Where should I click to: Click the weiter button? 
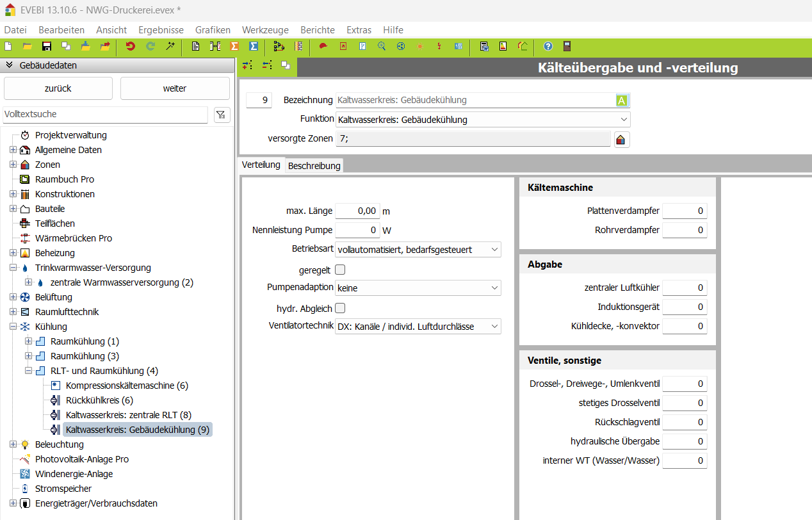pyautogui.click(x=175, y=88)
